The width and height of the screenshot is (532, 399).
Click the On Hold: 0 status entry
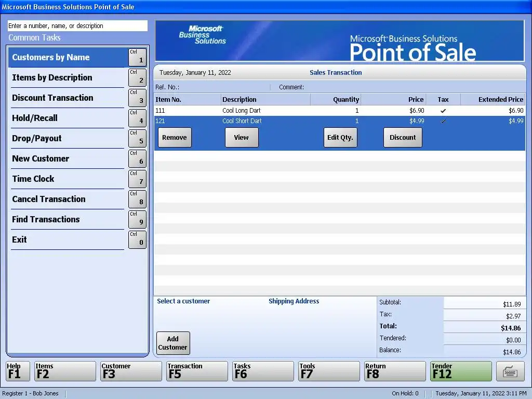(x=405, y=394)
